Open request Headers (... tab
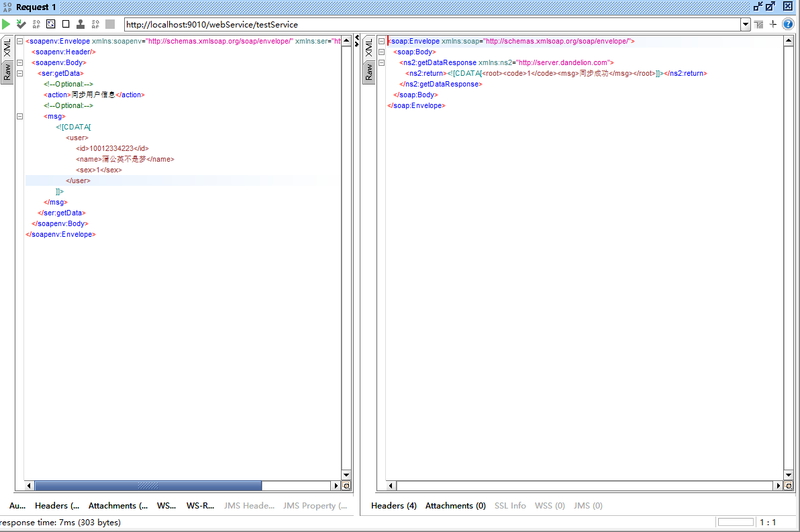This screenshot has width=800, height=532. pyautogui.click(x=57, y=505)
